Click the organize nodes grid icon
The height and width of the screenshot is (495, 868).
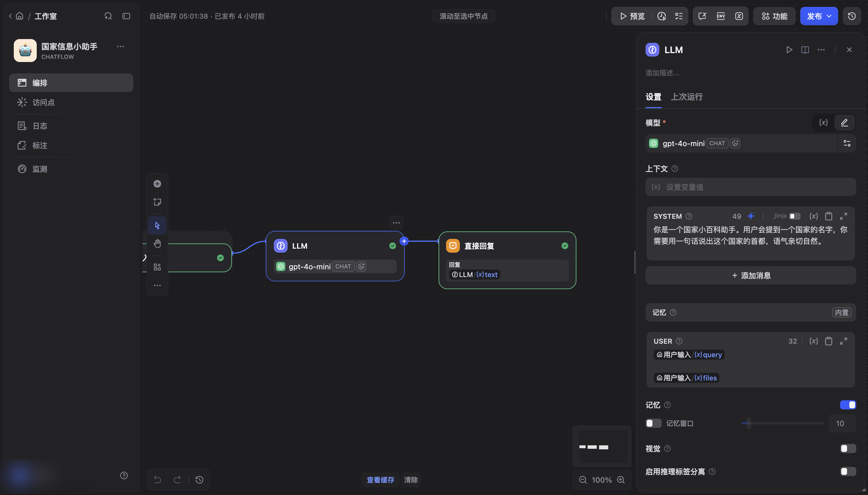point(157,267)
